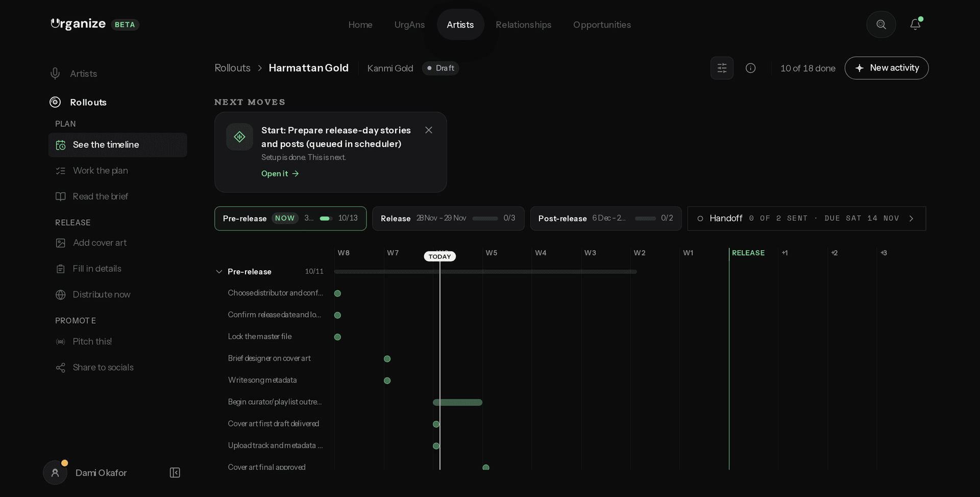
Task: Go to Relationships nav tab
Action: [524, 25]
